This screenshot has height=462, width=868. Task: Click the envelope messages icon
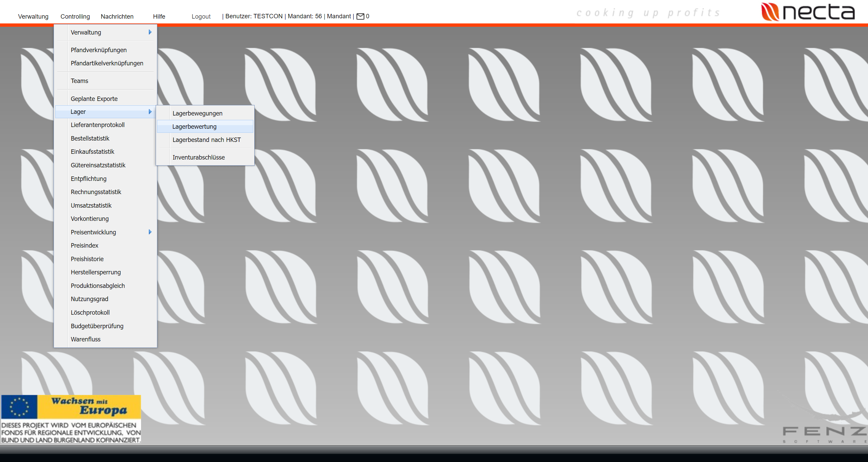click(x=360, y=16)
